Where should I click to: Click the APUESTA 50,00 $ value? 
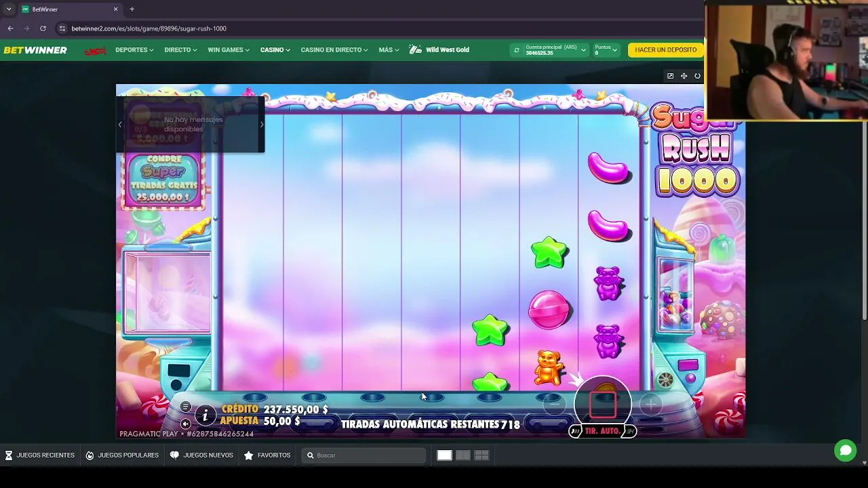tap(281, 422)
